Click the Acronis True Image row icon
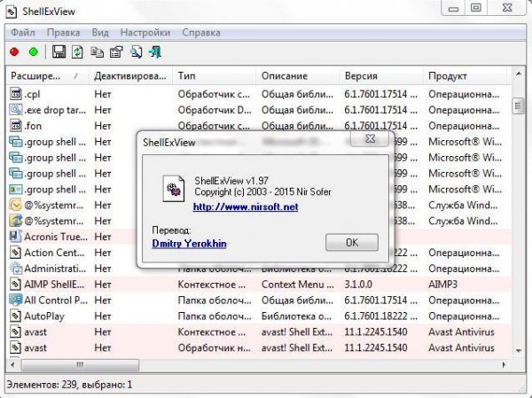 [16, 236]
